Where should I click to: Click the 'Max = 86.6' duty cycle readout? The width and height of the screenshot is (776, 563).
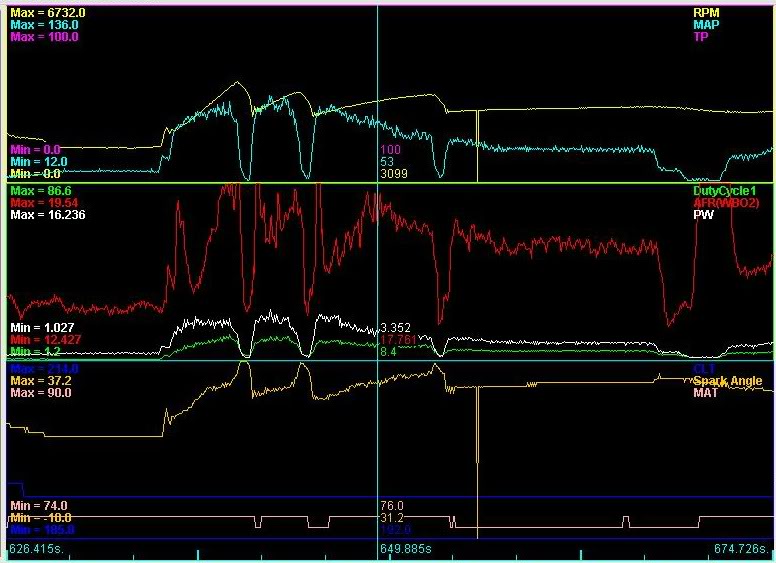pyautogui.click(x=41, y=191)
